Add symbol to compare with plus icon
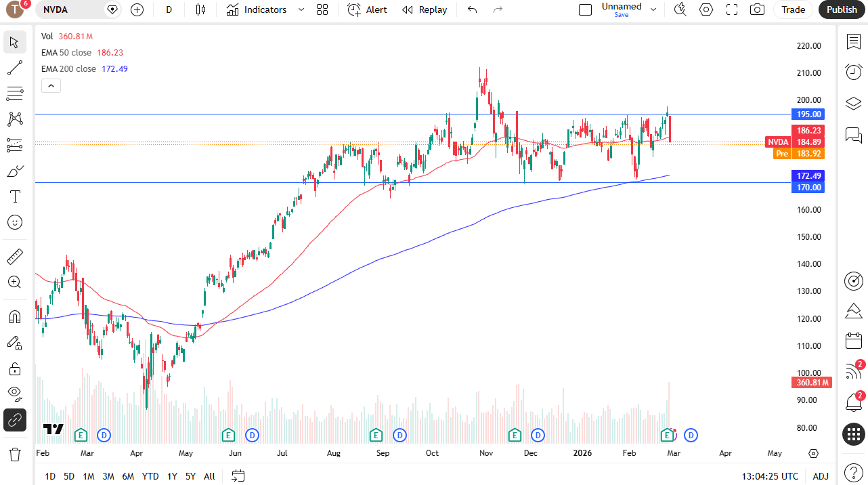 coord(137,9)
